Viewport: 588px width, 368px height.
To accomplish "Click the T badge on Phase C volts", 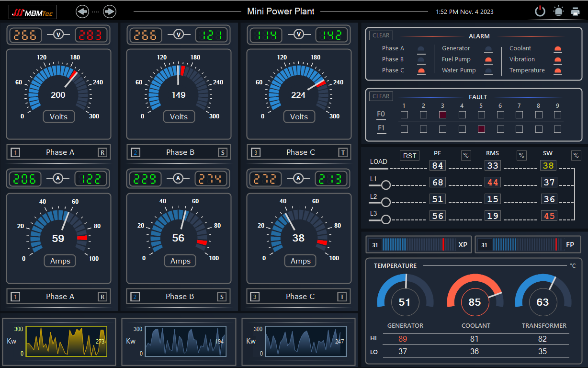I will point(343,152).
